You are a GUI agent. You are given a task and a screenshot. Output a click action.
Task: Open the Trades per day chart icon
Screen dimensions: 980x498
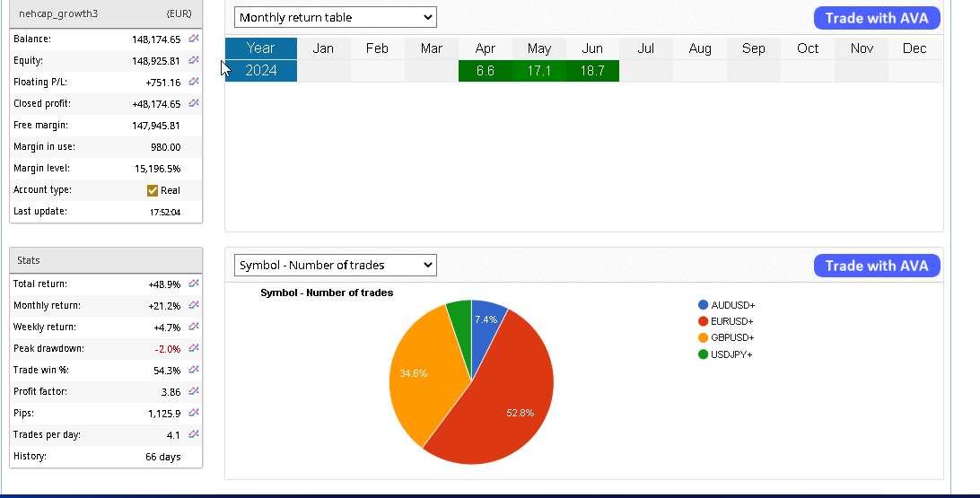[194, 434]
